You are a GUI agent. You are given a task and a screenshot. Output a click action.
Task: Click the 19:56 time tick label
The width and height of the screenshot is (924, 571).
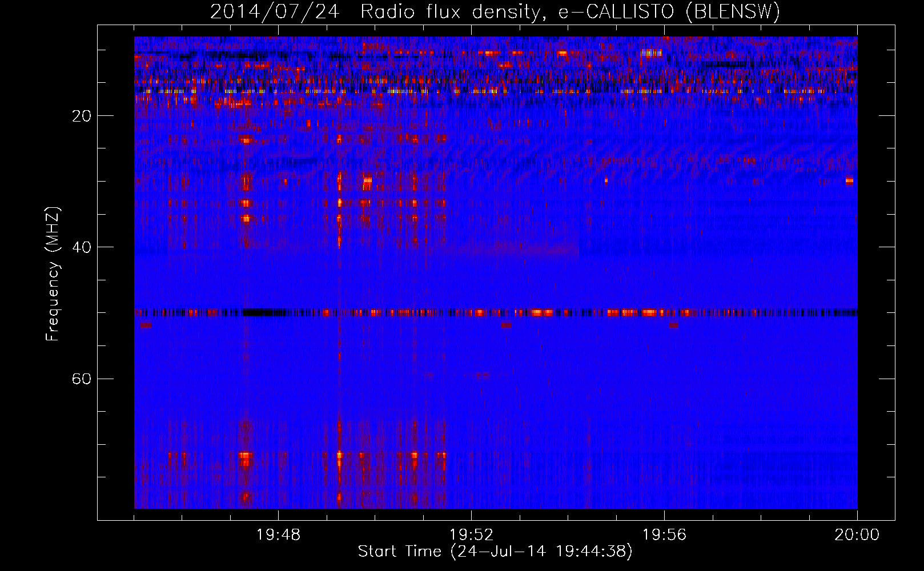tap(665, 535)
